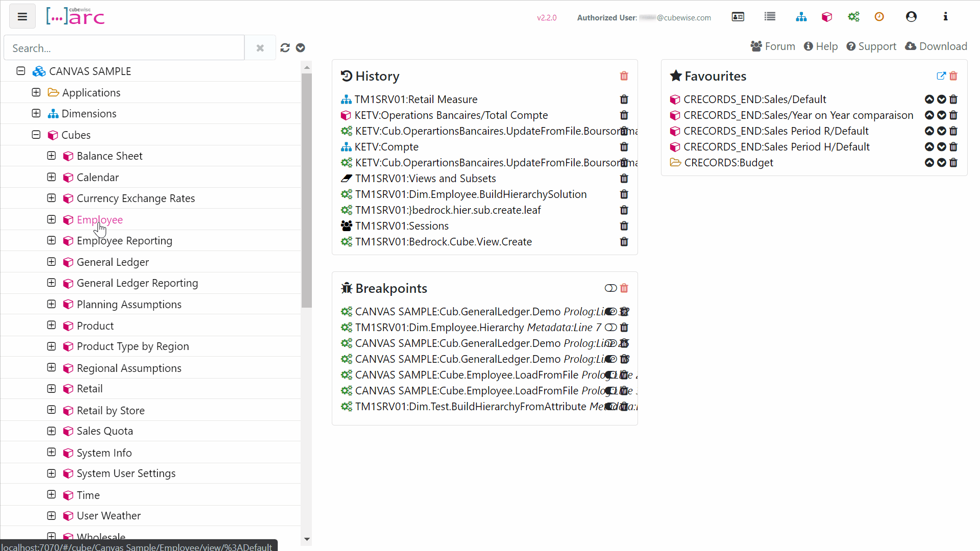
Task: Open the Product Type by Region cube
Action: pos(133,346)
